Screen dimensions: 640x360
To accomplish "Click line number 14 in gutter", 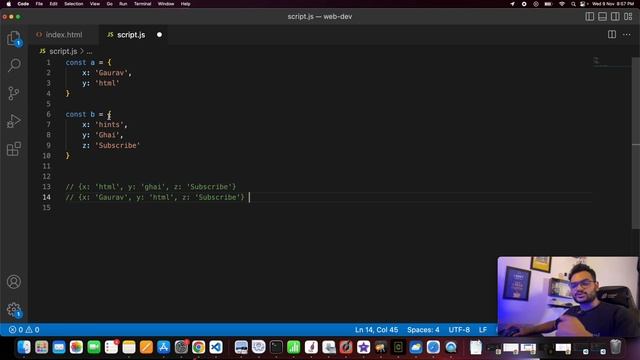I will tap(47, 197).
